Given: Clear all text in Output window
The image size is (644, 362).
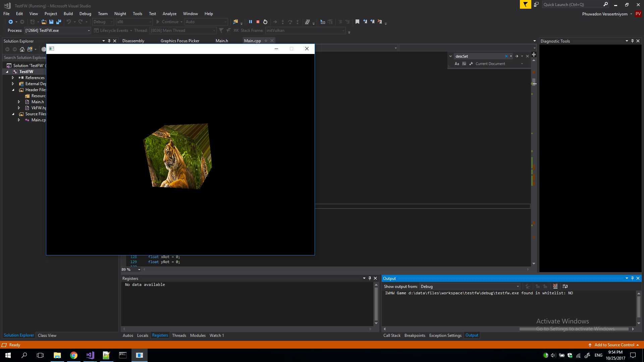Looking at the screenshot, I should pos(555,286).
